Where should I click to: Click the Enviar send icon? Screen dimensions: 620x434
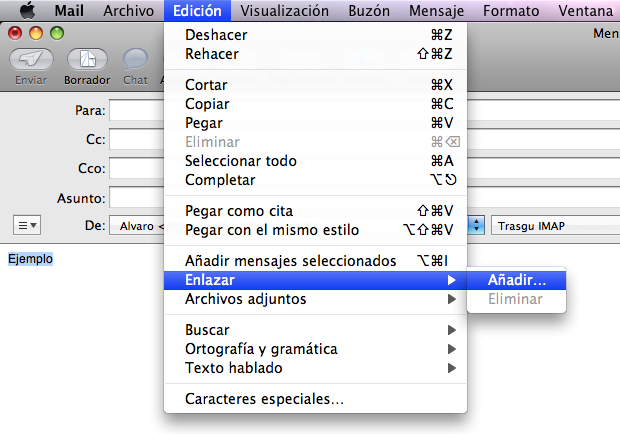(31, 59)
